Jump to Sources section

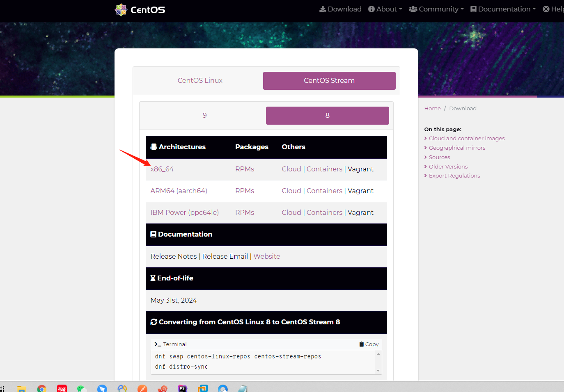(x=439, y=157)
